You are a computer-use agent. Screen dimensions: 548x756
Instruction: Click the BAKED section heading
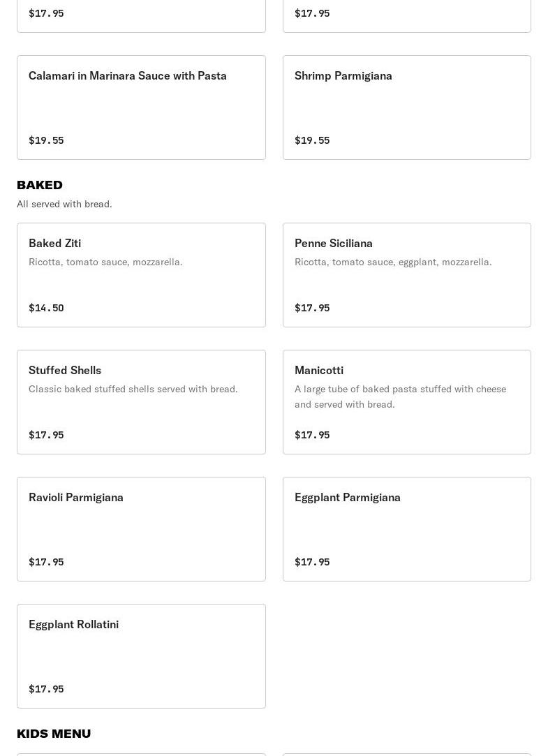pos(40,185)
